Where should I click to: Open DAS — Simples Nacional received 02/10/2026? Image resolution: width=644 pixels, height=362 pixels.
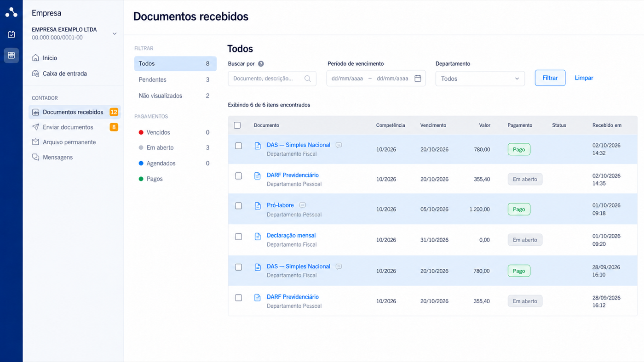click(299, 145)
